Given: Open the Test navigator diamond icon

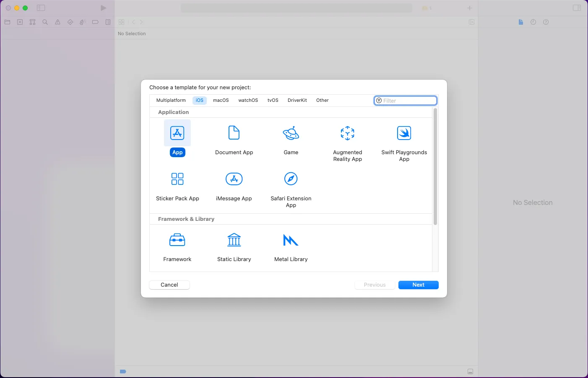Looking at the screenshot, I should 70,22.
